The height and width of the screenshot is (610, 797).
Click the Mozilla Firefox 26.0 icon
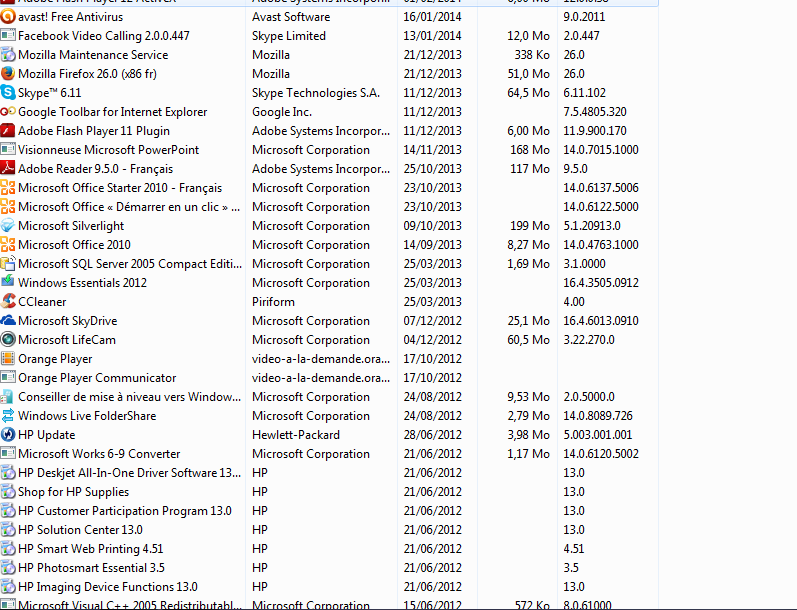pyautogui.click(x=8, y=74)
